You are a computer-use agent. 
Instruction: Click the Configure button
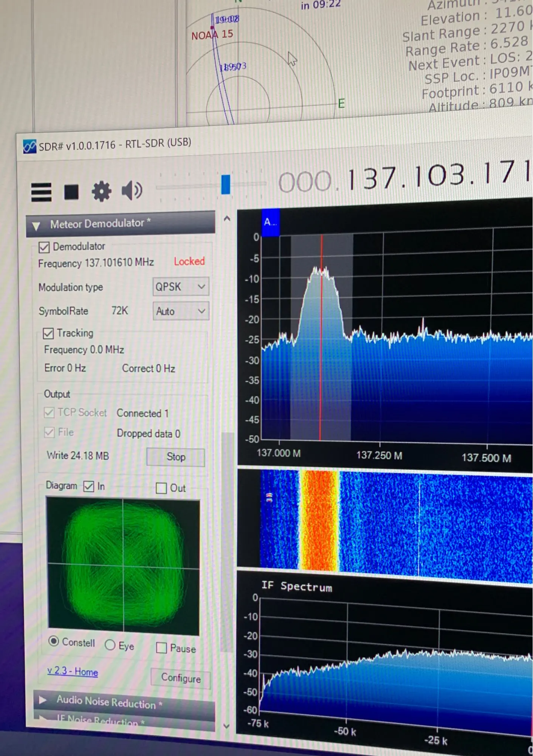point(181,678)
